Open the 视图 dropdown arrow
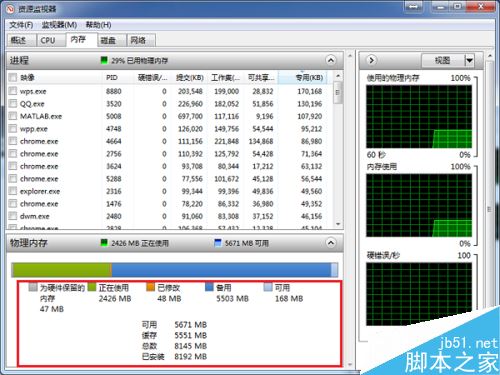The height and width of the screenshot is (375, 500). (x=469, y=60)
